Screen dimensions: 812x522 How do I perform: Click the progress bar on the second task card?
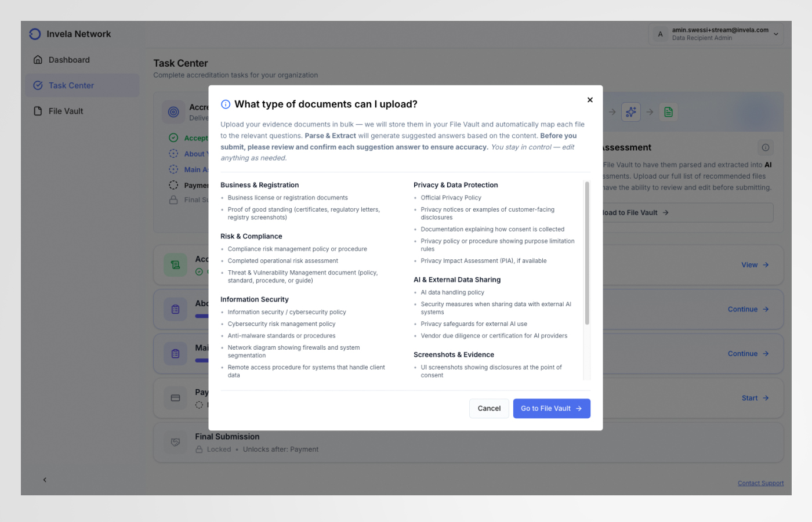[x=202, y=316]
